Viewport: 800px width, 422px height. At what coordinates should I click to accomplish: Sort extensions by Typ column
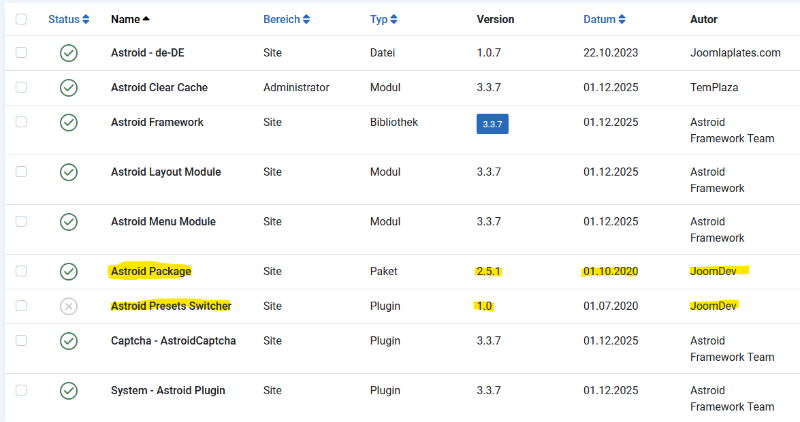tap(383, 19)
